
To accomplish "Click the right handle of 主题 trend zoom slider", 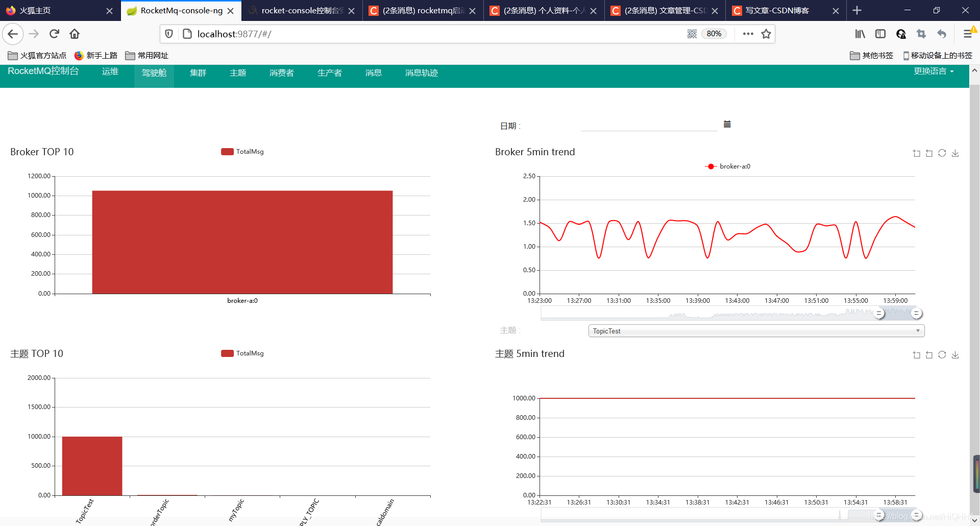I will (x=917, y=515).
